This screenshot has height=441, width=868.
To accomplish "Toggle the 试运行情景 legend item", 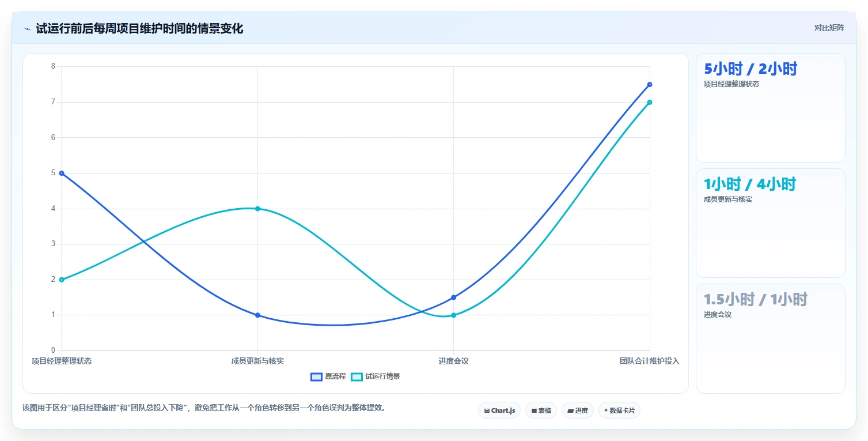I will pos(376,376).
